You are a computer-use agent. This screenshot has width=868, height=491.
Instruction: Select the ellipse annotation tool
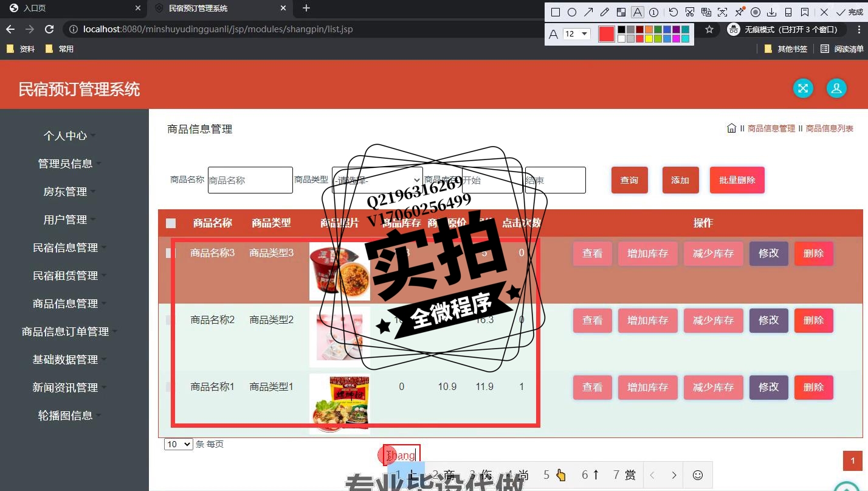click(x=572, y=12)
